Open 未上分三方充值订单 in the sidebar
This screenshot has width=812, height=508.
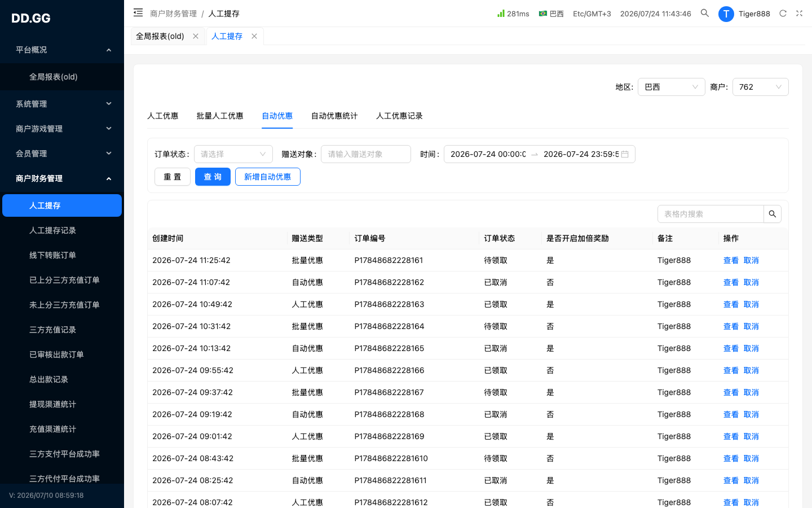coord(62,305)
